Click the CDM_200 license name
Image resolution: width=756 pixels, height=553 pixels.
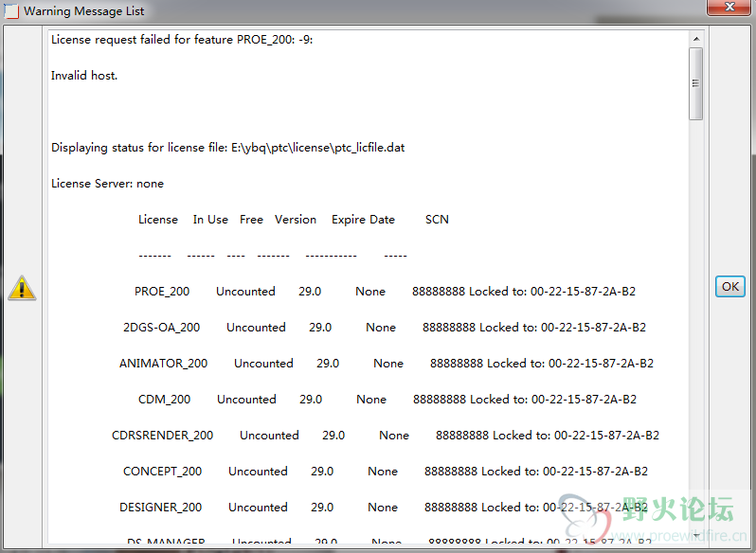click(x=165, y=400)
